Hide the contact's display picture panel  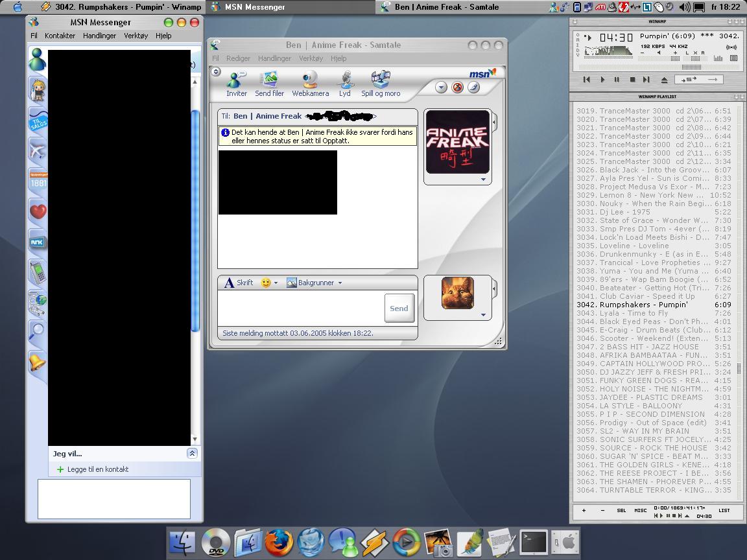pos(495,123)
